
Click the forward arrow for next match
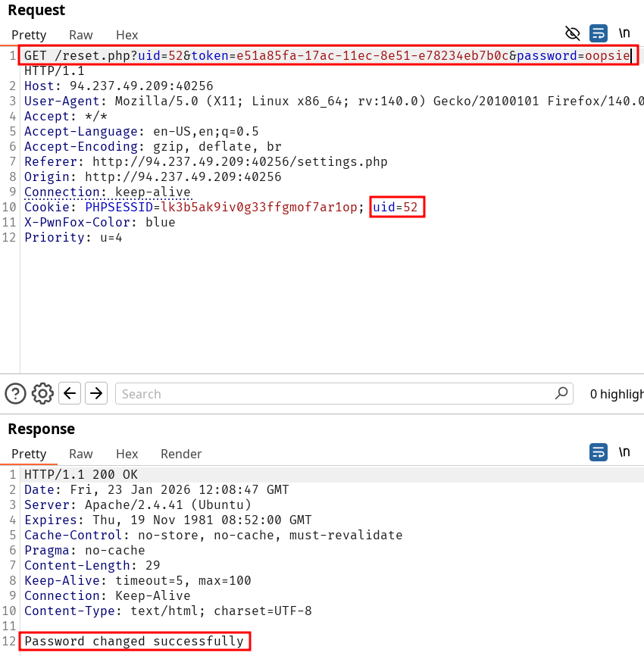click(x=95, y=393)
